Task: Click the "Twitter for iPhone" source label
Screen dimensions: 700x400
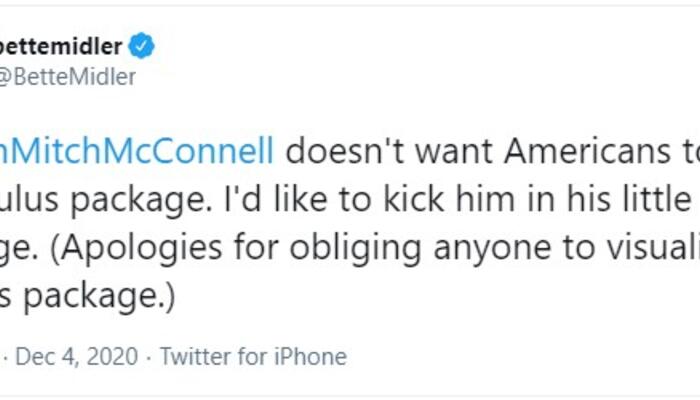Action: click(253, 356)
